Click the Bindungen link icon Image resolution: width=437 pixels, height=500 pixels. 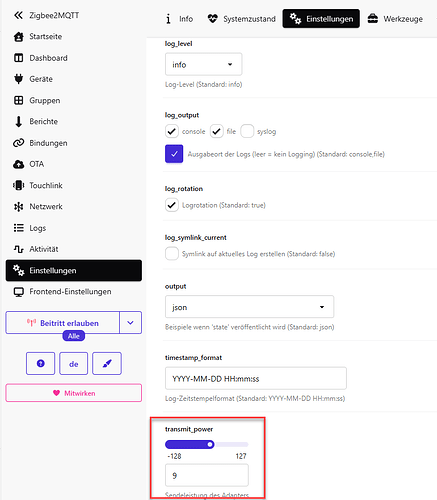[19, 143]
